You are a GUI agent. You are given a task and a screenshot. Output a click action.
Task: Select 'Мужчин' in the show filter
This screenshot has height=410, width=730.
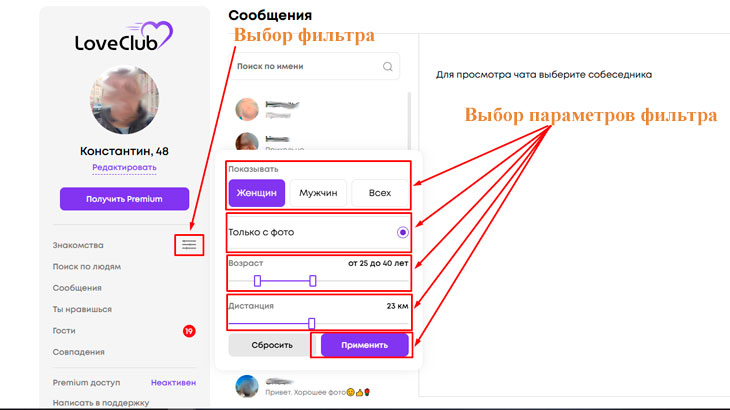(318, 193)
